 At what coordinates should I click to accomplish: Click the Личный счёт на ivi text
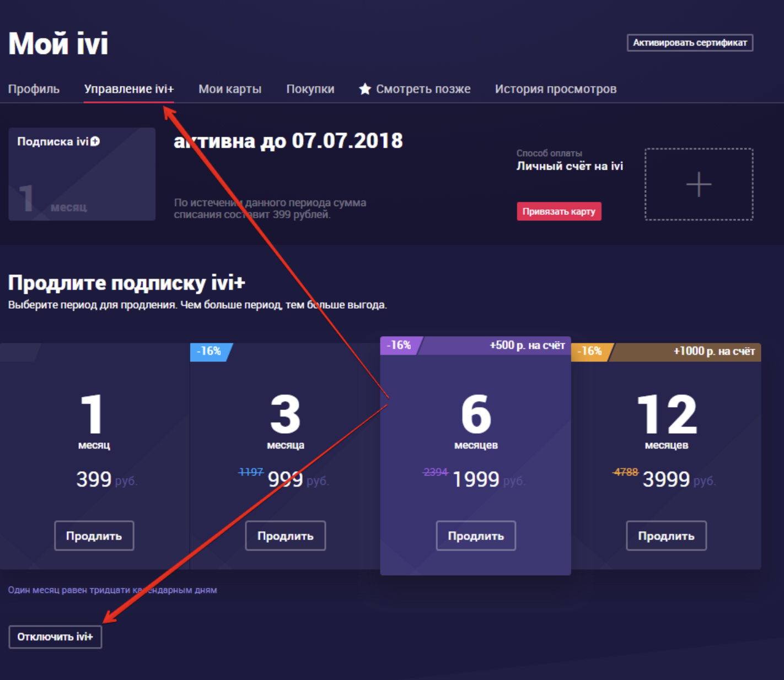[x=570, y=166]
